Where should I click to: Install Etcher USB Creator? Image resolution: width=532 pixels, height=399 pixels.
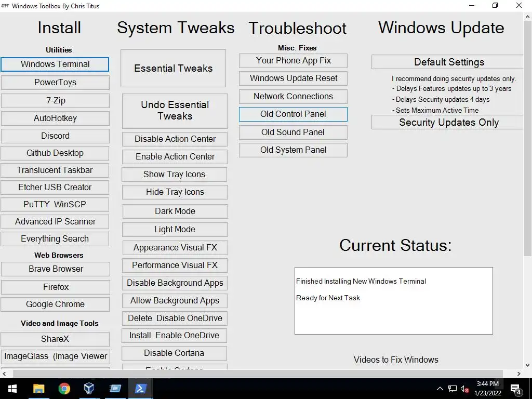click(55, 187)
